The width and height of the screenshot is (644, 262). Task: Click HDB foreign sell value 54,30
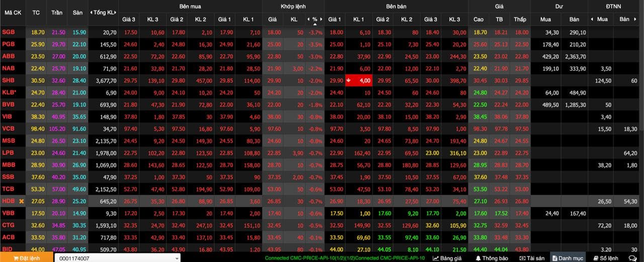pyautogui.click(x=630, y=201)
